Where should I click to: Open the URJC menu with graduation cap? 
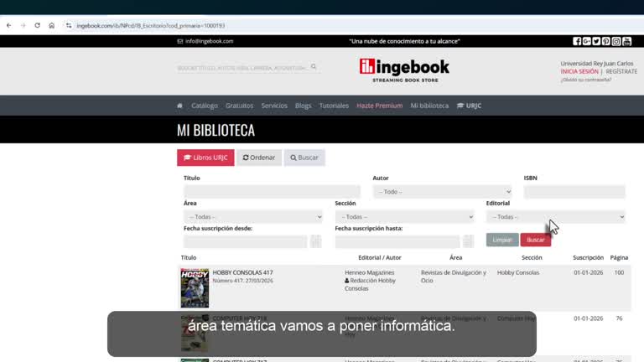tap(469, 106)
